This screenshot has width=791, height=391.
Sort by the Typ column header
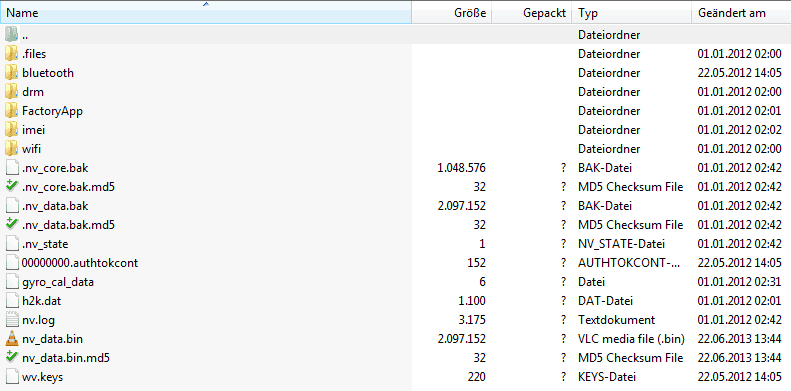click(x=632, y=13)
